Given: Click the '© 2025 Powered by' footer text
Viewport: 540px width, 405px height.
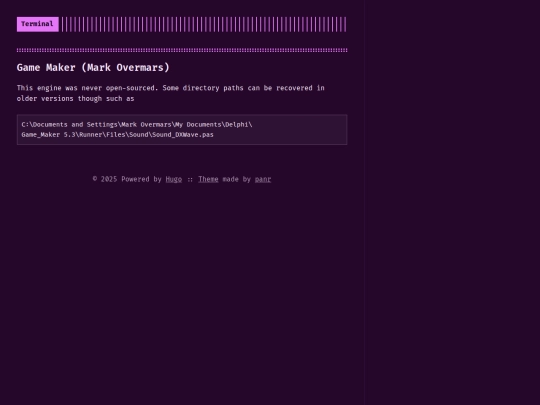Looking at the screenshot, I should tap(127, 179).
